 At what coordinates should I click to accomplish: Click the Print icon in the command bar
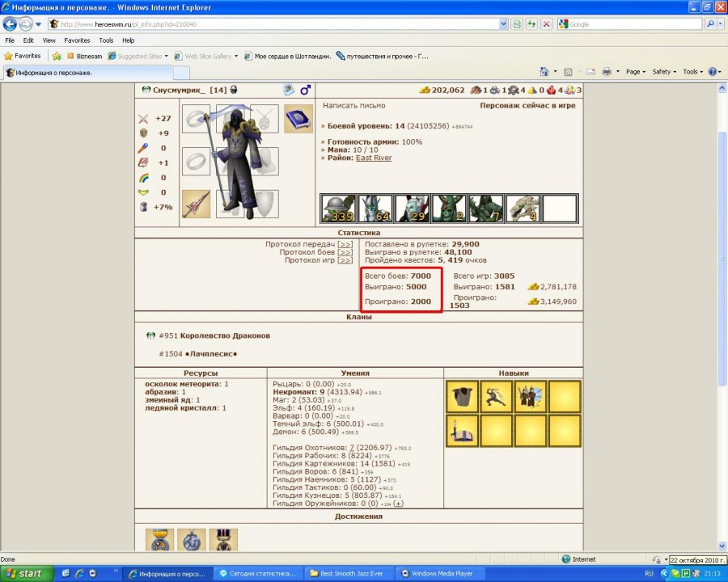(607, 72)
